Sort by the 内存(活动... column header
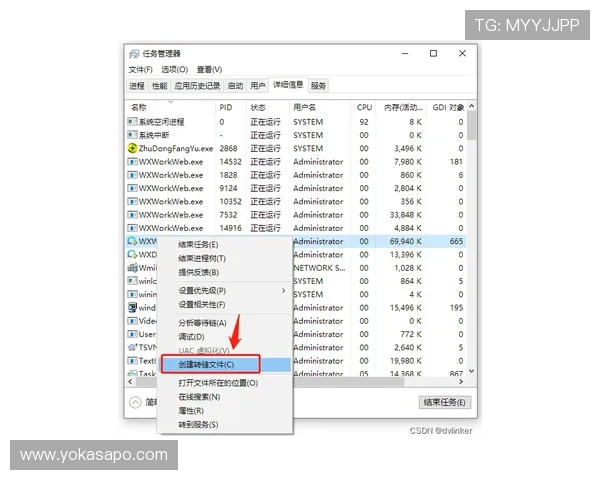 coord(401,107)
